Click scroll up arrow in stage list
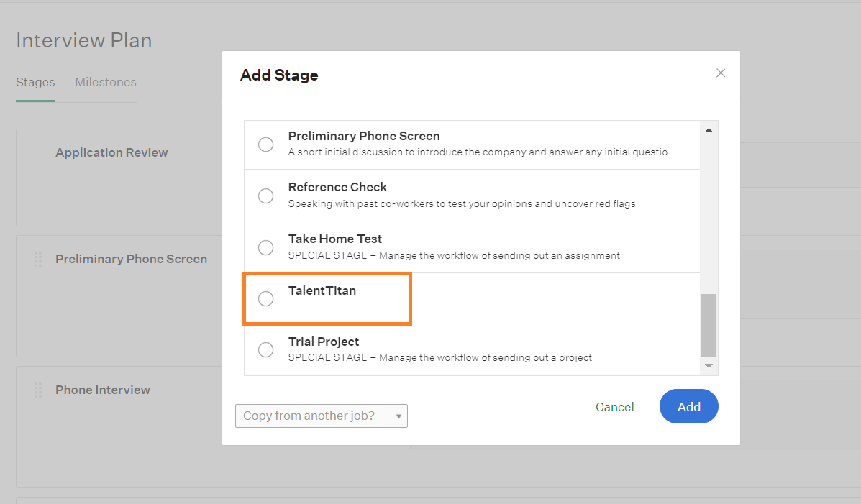861x504 pixels. pos(709,130)
